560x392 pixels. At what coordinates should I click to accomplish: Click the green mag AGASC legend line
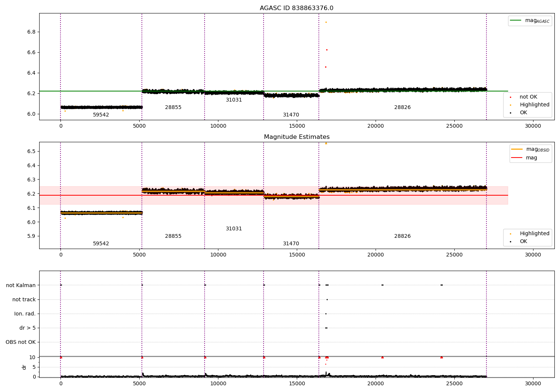[516, 21]
